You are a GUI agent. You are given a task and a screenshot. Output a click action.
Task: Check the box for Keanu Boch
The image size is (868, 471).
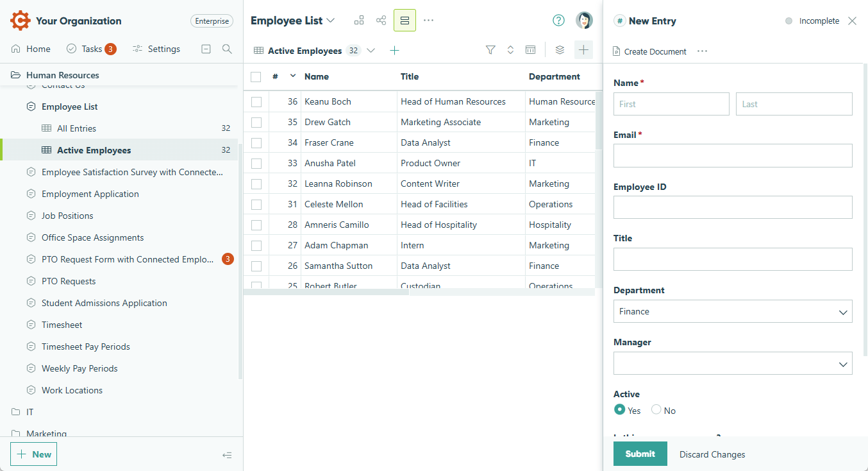coord(256,101)
